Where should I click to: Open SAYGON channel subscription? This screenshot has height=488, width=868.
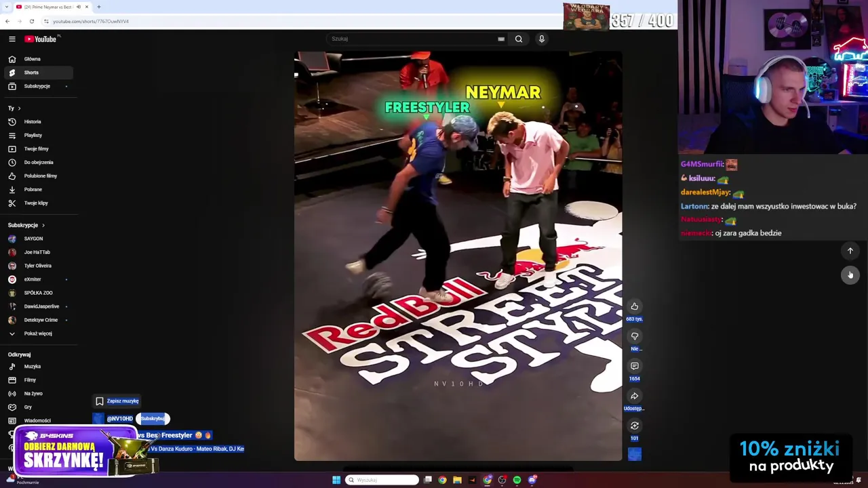tap(39, 239)
